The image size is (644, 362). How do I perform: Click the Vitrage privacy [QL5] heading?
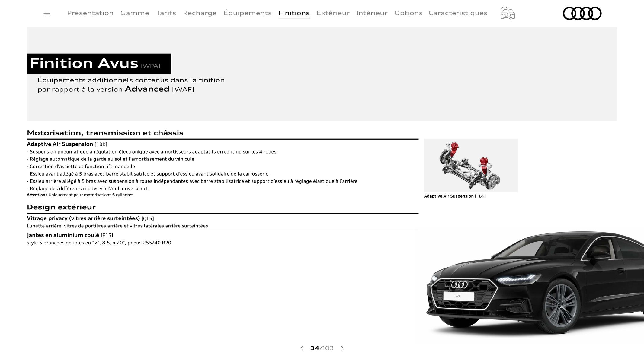90,218
